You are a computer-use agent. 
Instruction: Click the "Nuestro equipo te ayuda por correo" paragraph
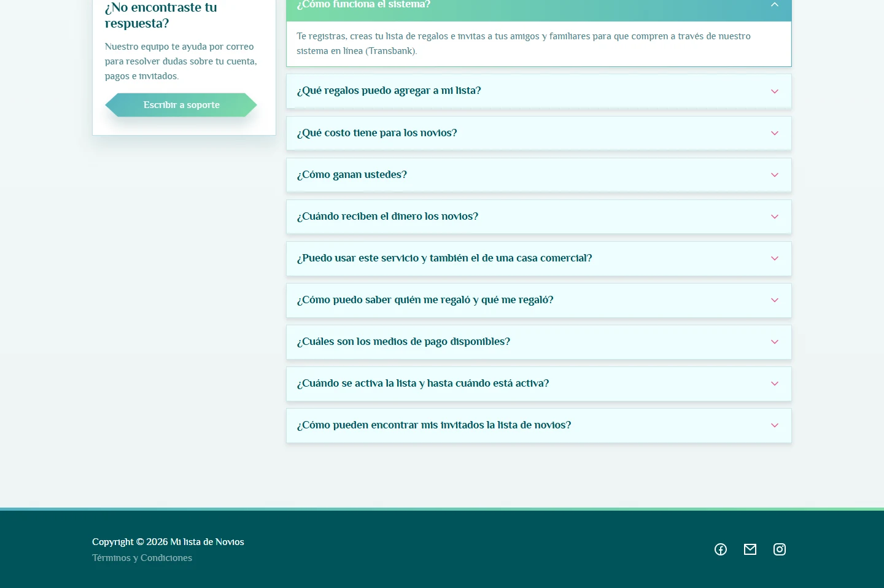(x=181, y=61)
